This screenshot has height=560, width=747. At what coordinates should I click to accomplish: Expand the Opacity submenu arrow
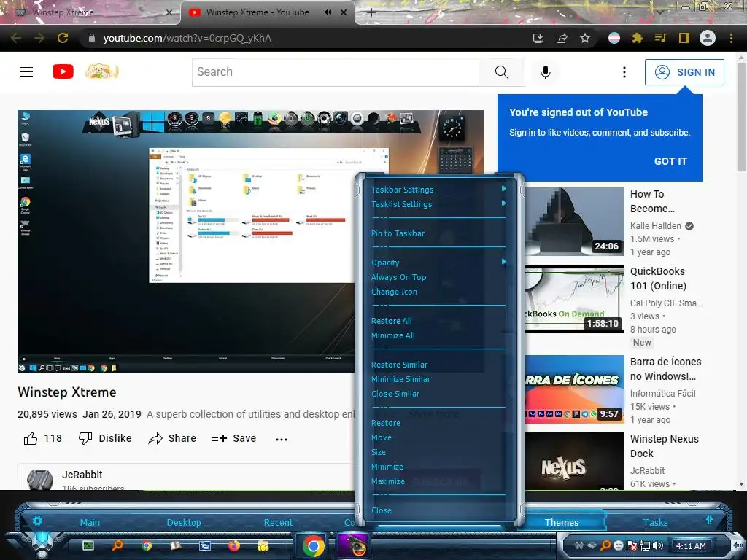pyautogui.click(x=503, y=262)
